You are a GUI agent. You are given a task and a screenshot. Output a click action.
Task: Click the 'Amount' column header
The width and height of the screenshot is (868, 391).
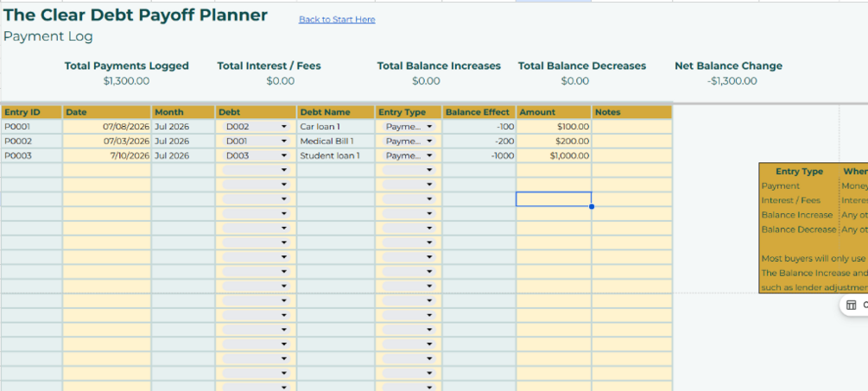[x=554, y=112]
